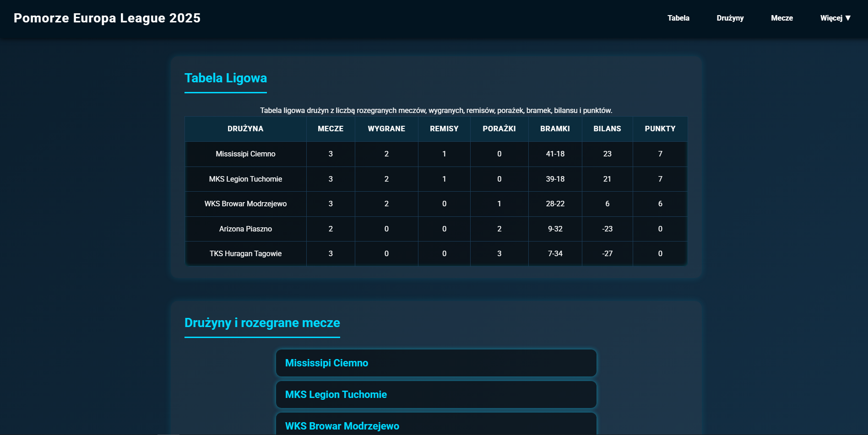Click the Porażki column header
This screenshot has width=868, height=435.
point(499,129)
